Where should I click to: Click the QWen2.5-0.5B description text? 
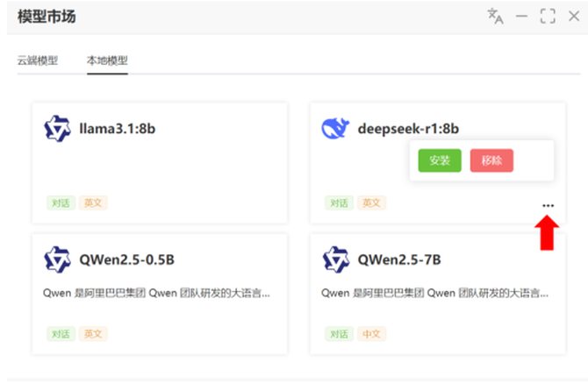tap(156, 293)
